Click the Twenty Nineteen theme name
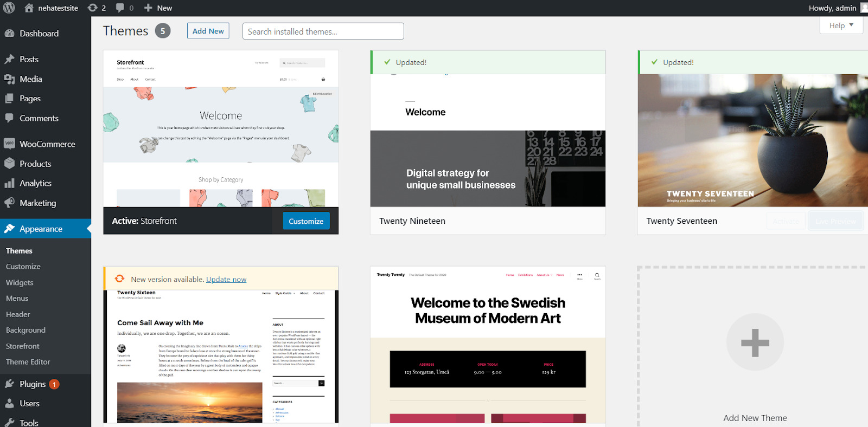Viewport: 868px width, 427px height. 412,221
